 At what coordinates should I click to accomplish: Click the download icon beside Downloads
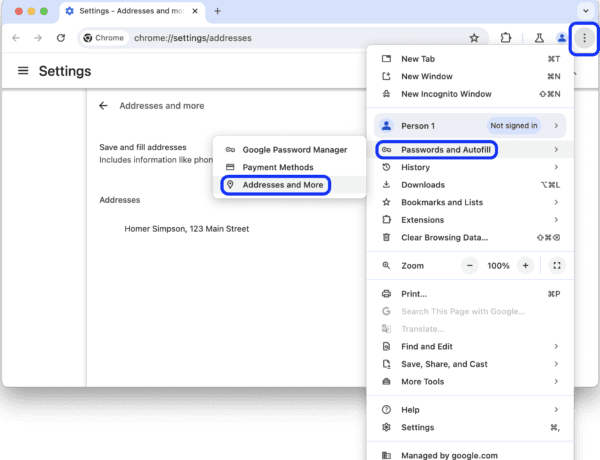click(386, 185)
